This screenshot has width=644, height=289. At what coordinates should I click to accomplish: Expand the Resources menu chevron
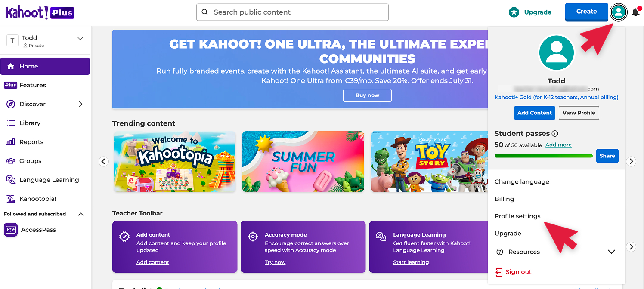[x=611, y=252]
